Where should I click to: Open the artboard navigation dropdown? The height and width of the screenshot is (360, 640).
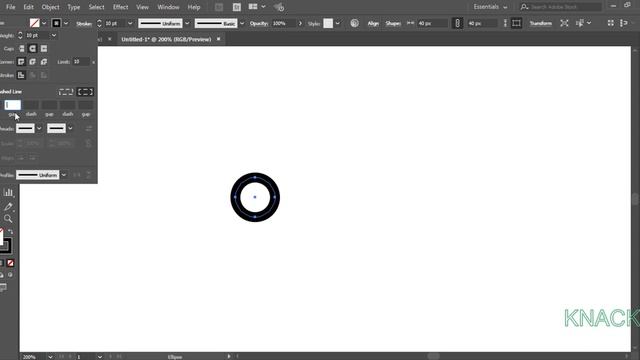pyautogui.click(x=100, y=357)
